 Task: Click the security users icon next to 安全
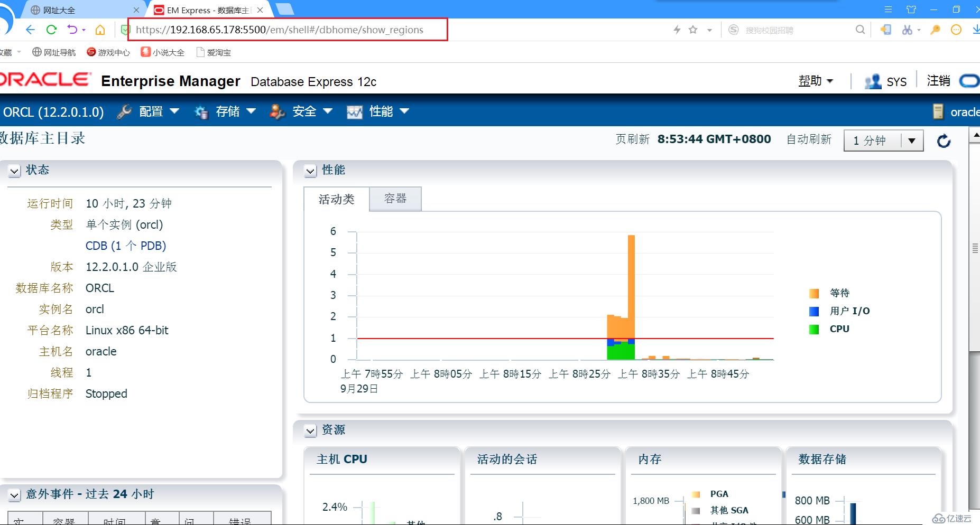click(x=278, y=111)
